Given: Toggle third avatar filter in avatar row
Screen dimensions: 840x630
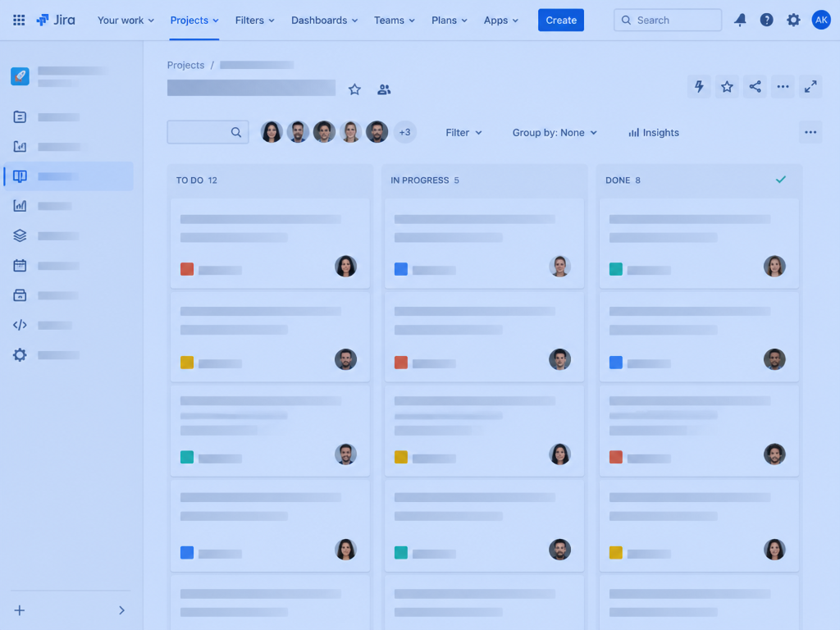Looking at the screenshot, I should 324,132.
